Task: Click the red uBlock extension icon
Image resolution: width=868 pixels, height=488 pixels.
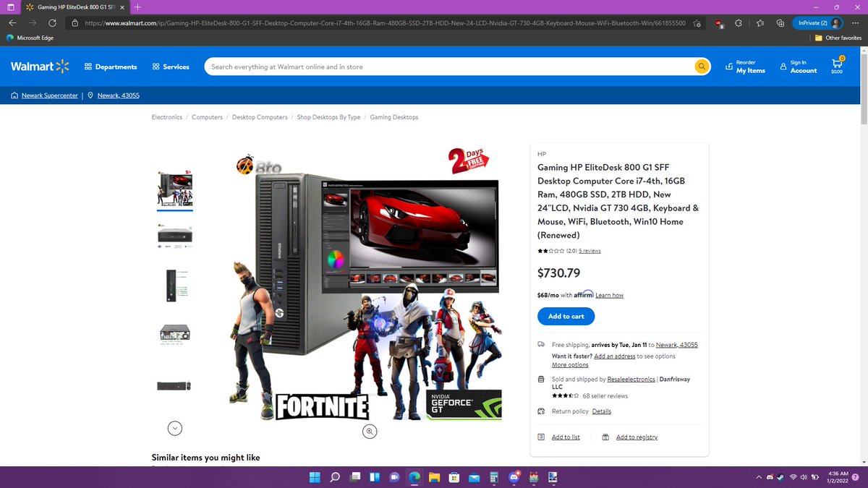Action: click(x=719, y=23)
